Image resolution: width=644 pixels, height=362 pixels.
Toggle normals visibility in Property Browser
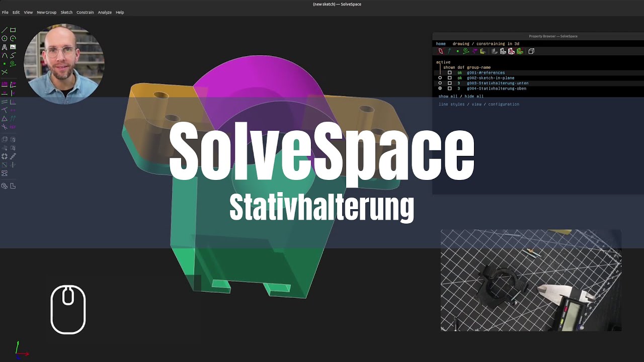(x=449, y=51)
